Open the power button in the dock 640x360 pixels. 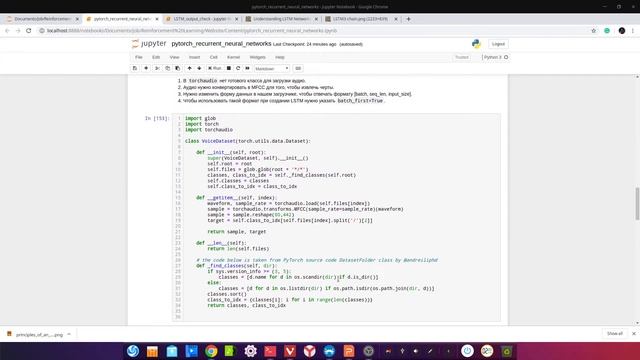click(x=467, y=351)
